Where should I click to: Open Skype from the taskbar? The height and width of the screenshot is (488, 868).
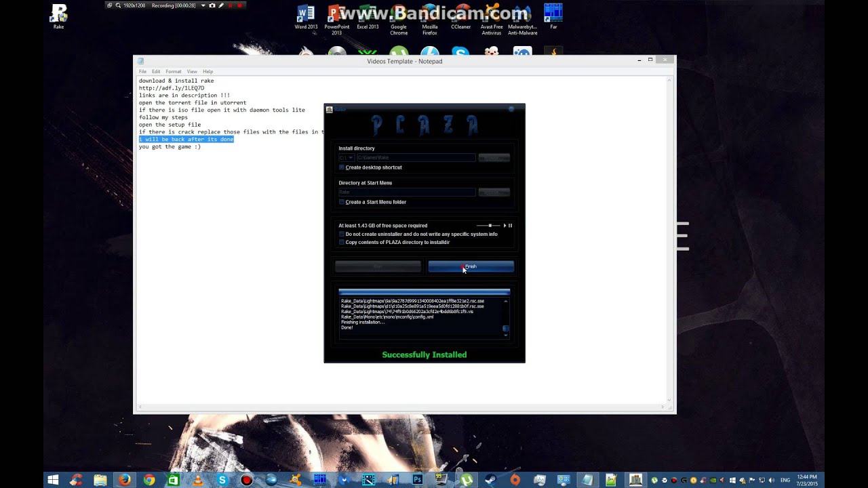tap(222, 480)
